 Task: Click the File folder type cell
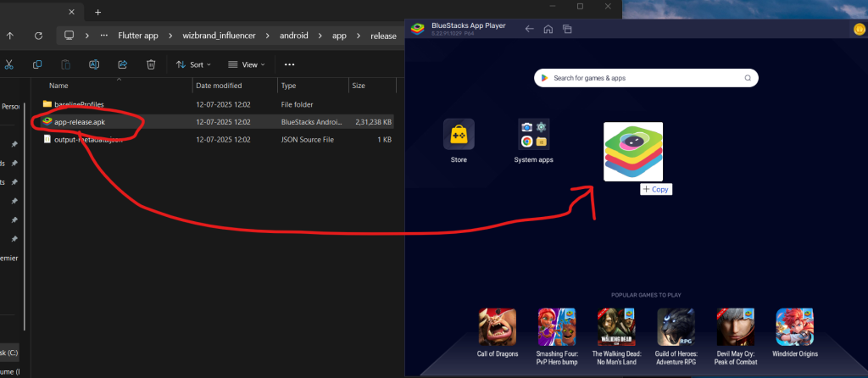click(x=298, y=104)
